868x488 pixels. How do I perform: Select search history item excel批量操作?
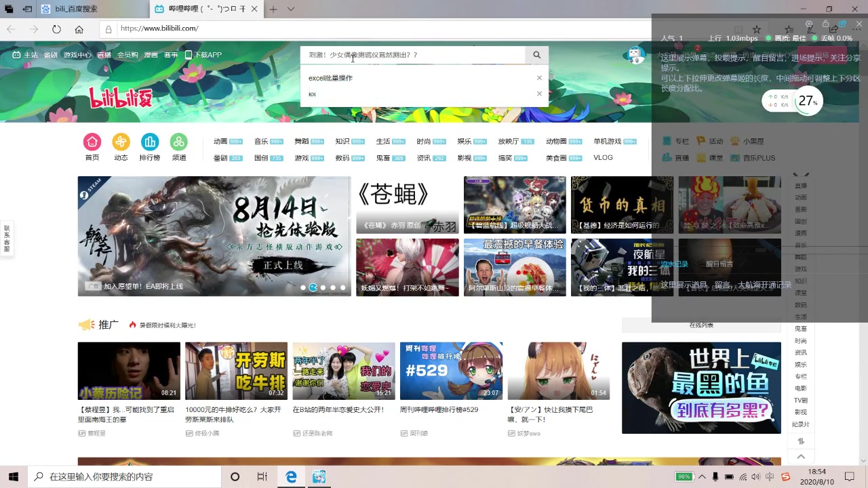tap(331, 78)
